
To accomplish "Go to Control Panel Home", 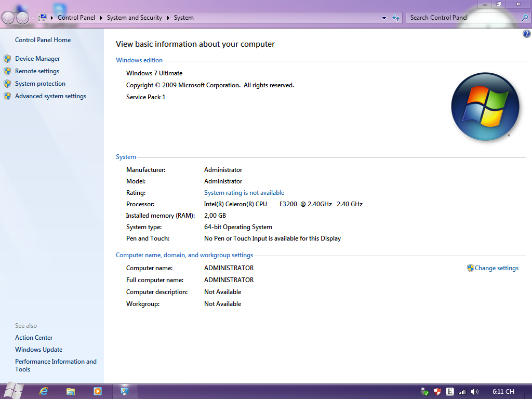I will coord(43,40).
